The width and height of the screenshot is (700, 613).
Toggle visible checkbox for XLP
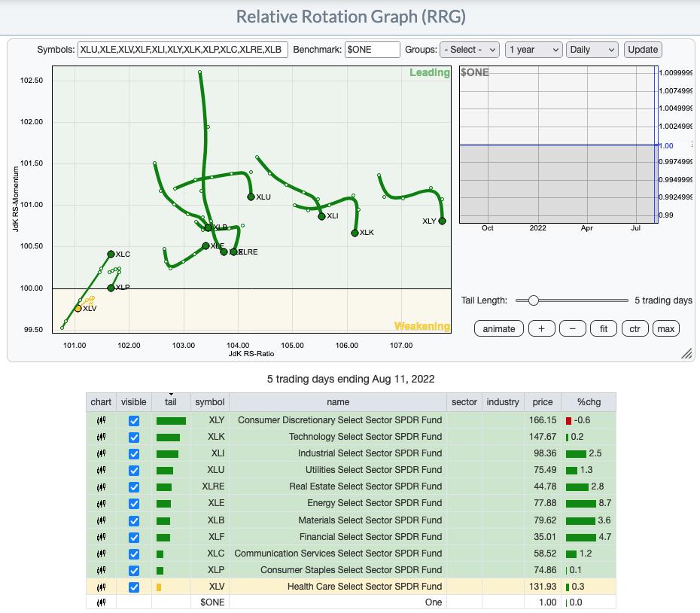click(x=134, y=571)
